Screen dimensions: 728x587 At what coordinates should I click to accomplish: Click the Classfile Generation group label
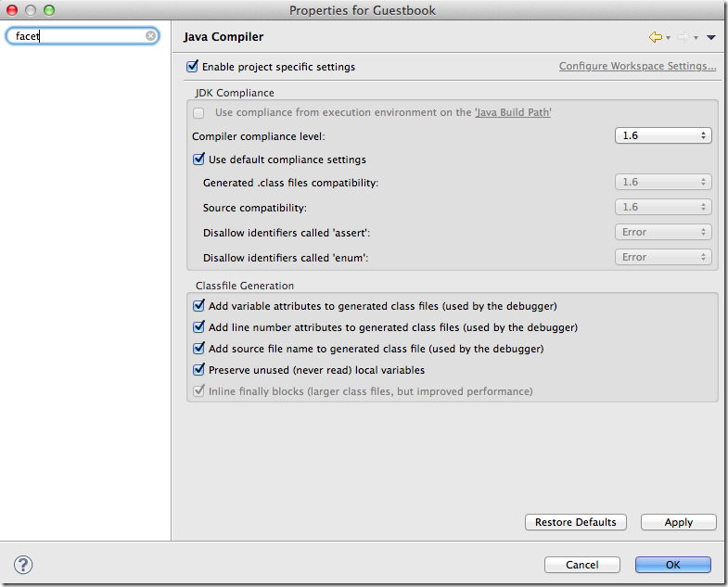tap(245, 286)
